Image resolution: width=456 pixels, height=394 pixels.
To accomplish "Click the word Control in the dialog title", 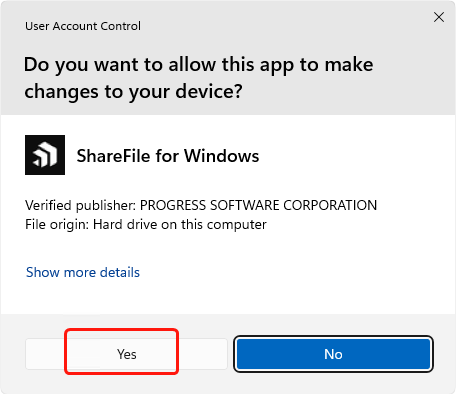I will (121, 26).
